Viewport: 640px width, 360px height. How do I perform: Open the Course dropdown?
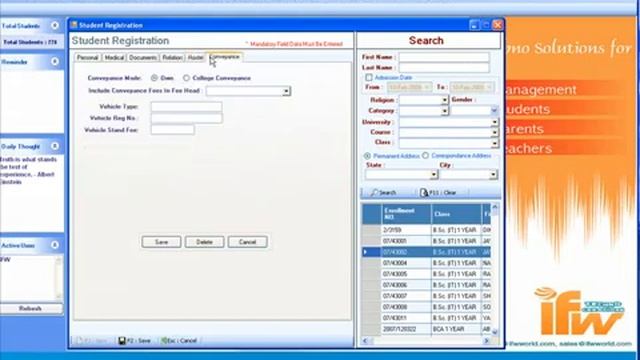pos(494,132)
